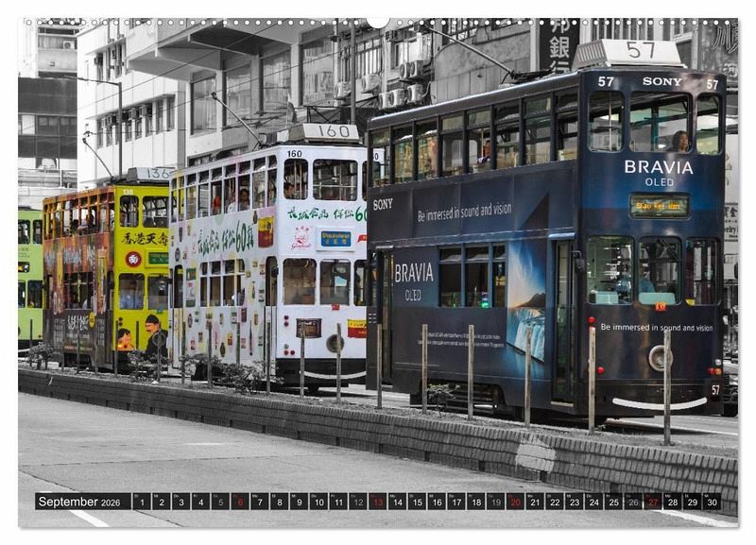Click the large 57 roof sign on blue tram
The height and width of the screenshot is (545, 756).
[x=628, y=52]
